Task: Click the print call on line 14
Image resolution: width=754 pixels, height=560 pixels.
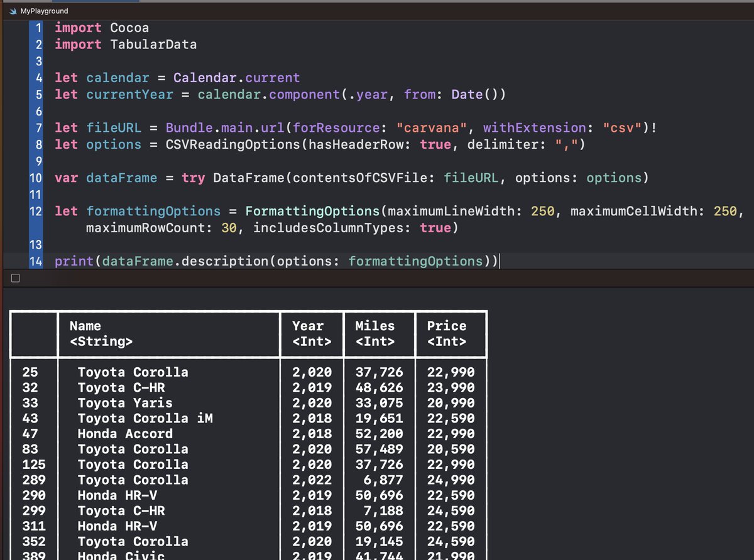Action: point(74,261)
